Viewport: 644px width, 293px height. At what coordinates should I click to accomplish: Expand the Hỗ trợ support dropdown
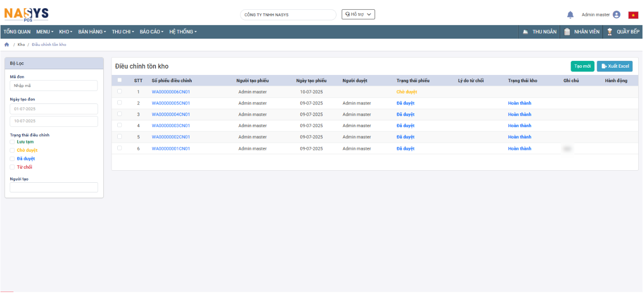[358, 15]
